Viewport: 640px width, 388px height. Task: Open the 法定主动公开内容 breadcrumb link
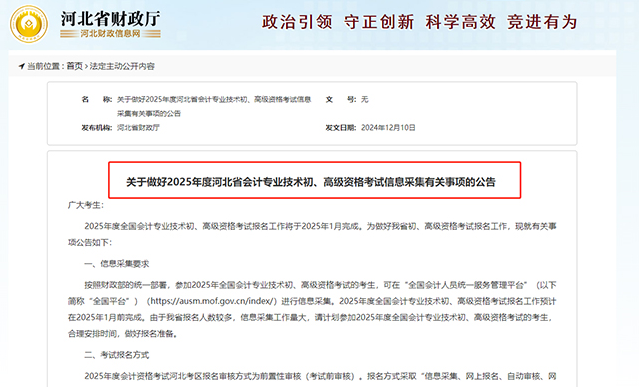point(122,66)
